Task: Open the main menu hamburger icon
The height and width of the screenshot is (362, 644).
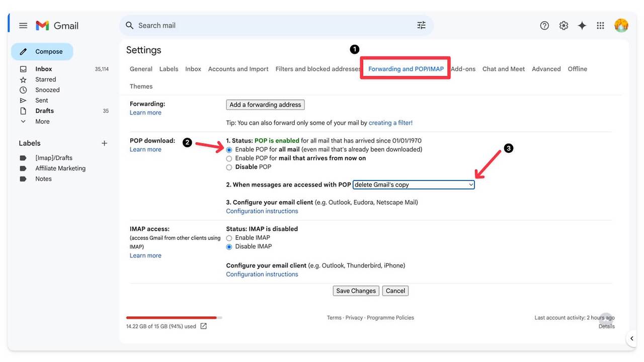Action: [x=23, y=26]
